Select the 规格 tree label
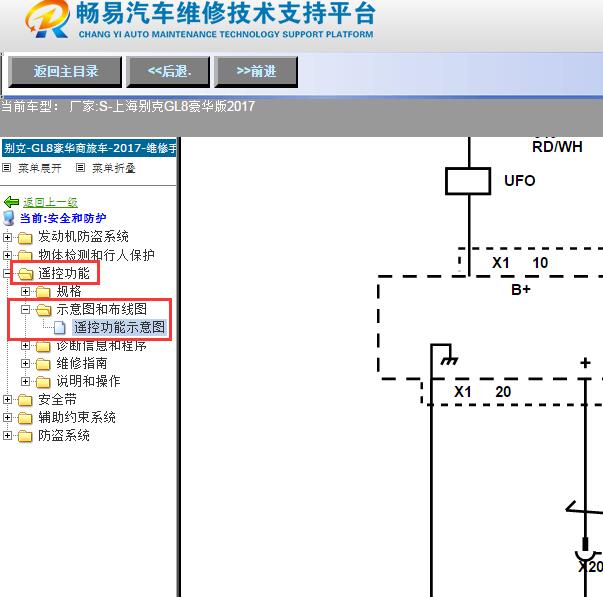The height and width of the screenshot is (597, 603). (69, 291)
